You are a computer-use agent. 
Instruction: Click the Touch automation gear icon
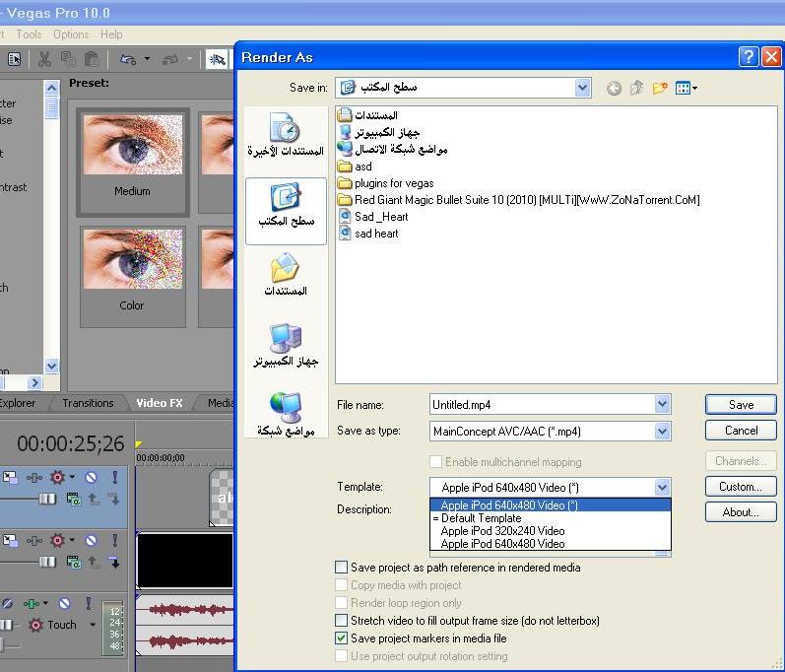[x=35, y=625]
